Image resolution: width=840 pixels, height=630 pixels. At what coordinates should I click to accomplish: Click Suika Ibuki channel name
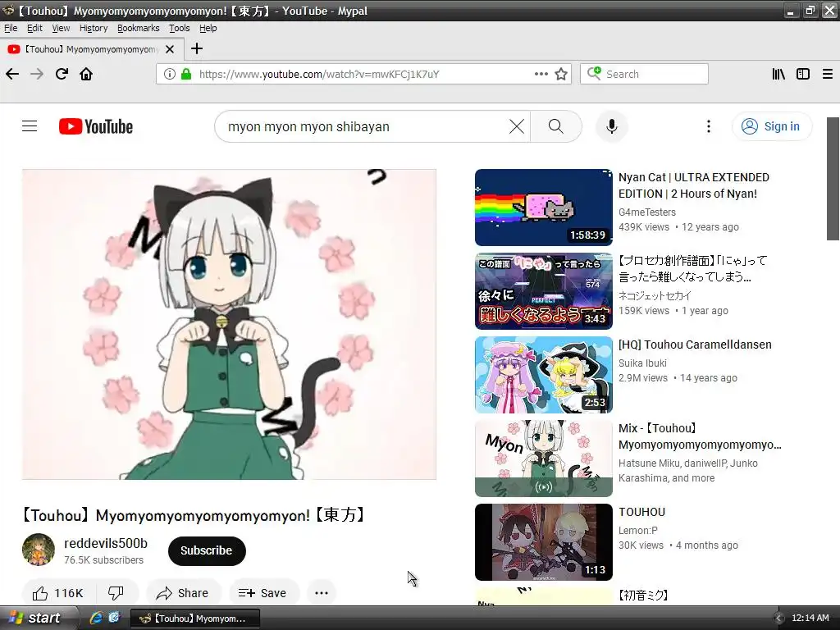(642, 363)
